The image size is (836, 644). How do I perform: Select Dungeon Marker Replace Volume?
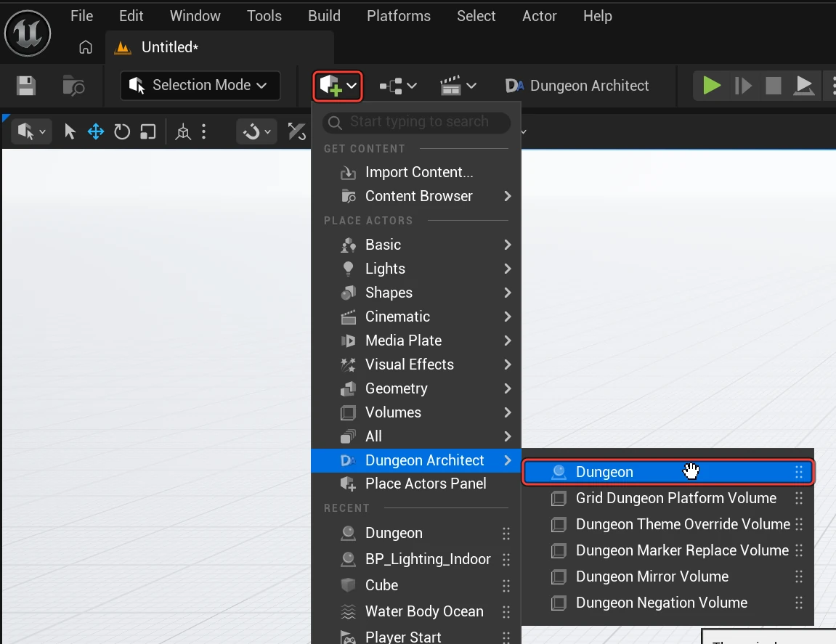(668, 551)
